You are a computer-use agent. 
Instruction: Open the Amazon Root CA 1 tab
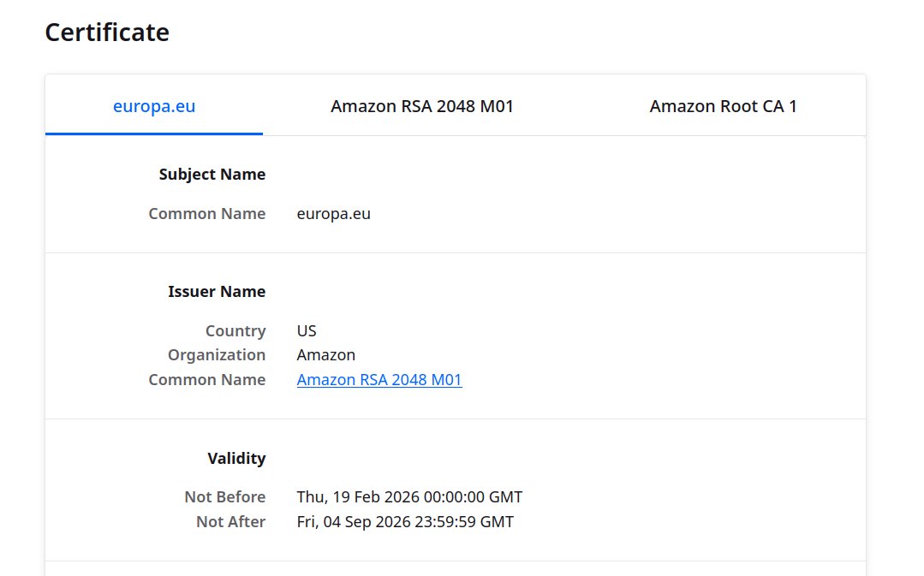point(723,106)
